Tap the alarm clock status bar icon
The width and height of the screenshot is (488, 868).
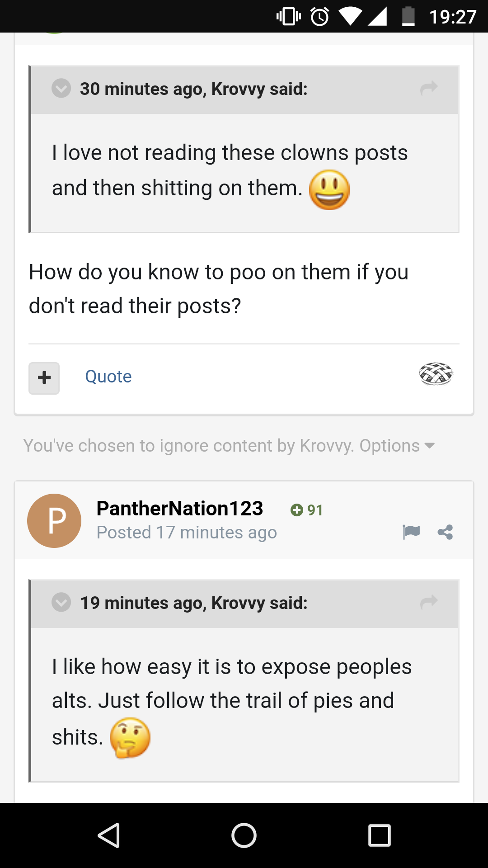320,17
